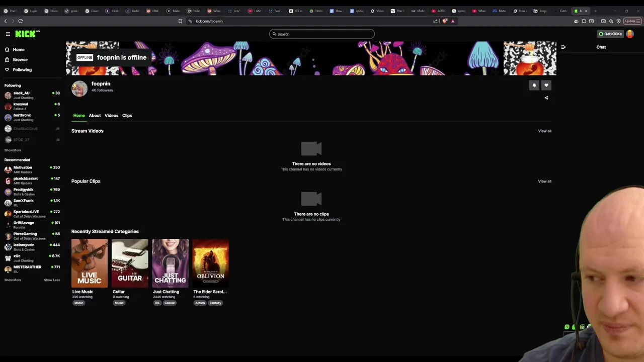Open GriffSavage recommended channel
The height and width of the screenshot is (362, 644).
pos(32,225)
